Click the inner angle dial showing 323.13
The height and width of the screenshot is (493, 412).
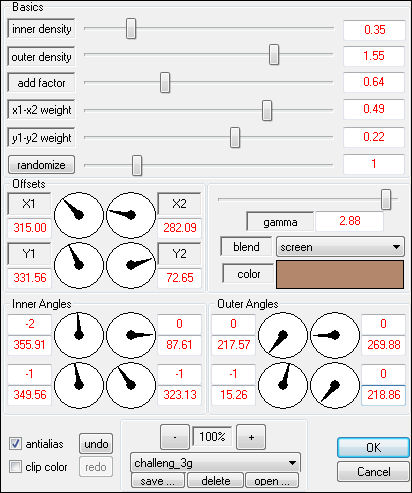click(x=131, y=385)
